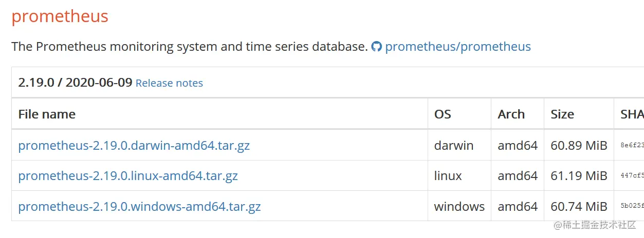This screenshot has width=644, height=238.
Task: Click the checksum in the darwin row
Action: 632,146
